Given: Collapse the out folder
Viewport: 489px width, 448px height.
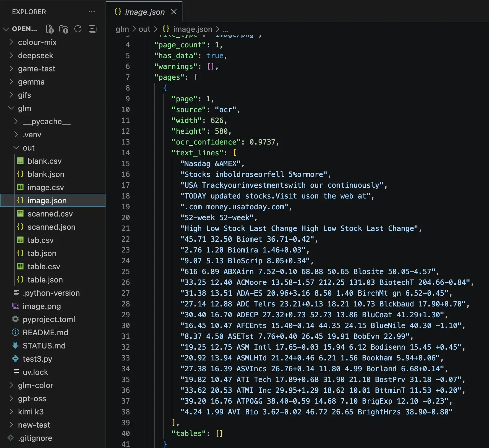Looking at the screenshot, I should [x=16, y=148].
